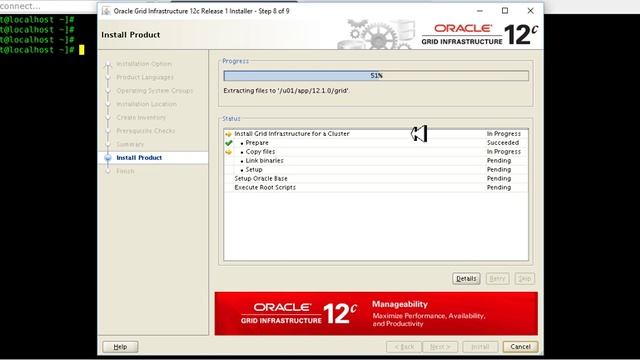Click Oracle Grid Infrastructure 12c header logo
The width and height of the screenshot is (640, 360).
coord(480,35)
